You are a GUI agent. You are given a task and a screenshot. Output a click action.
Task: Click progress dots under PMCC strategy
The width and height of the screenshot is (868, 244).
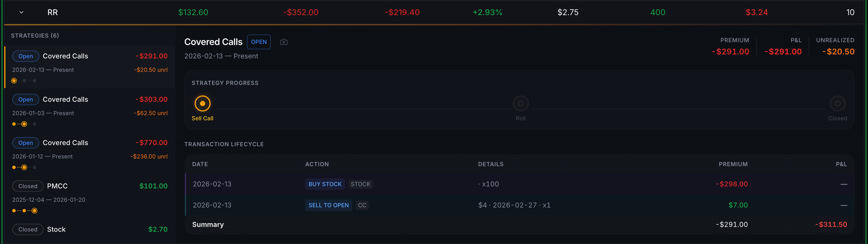[x=24, y=211]
